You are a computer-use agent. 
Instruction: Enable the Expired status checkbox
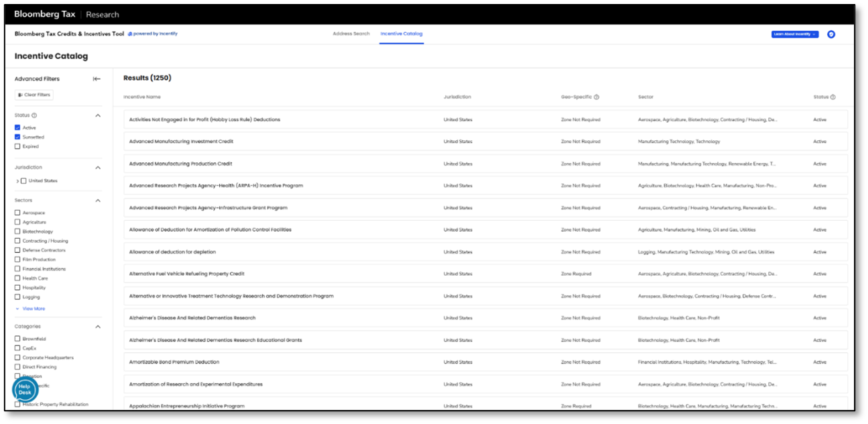click(x=17, y=146)
